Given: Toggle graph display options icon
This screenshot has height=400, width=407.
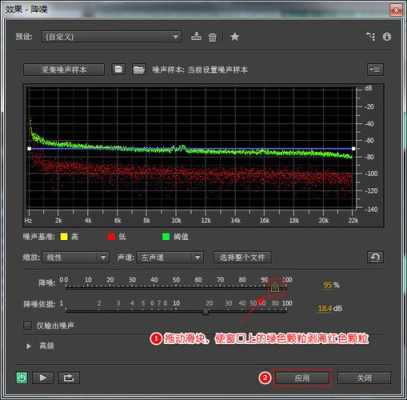Looking at the screenshot, I should [375, 69].
